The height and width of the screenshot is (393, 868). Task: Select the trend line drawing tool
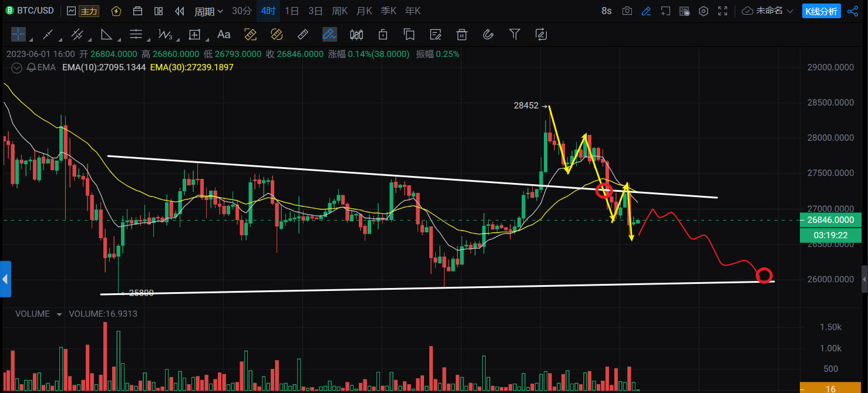pos(48,35)
